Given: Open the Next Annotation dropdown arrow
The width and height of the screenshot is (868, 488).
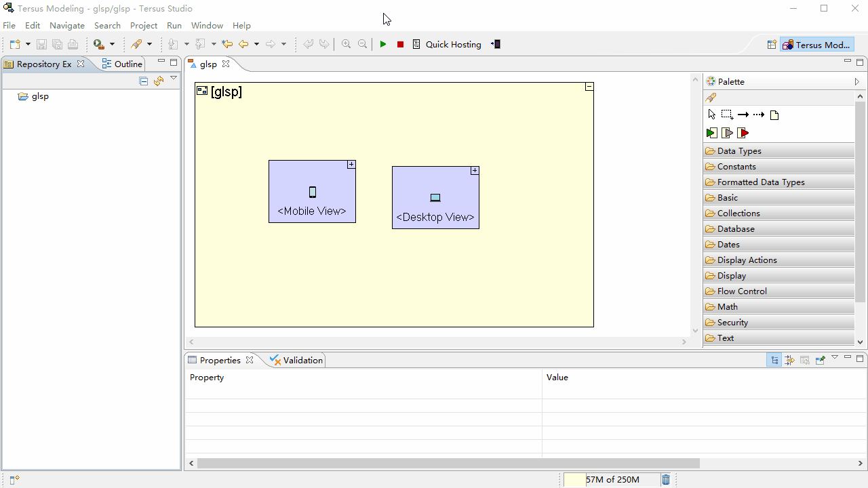Looking at the screenshot, I should 186,44.
